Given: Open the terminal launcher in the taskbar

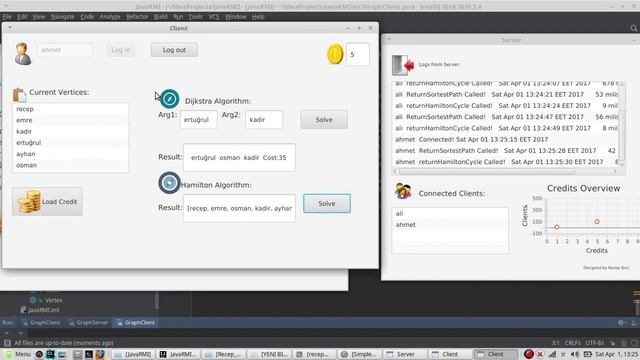Looking at the screenshot, I should (x=89, y=354).
